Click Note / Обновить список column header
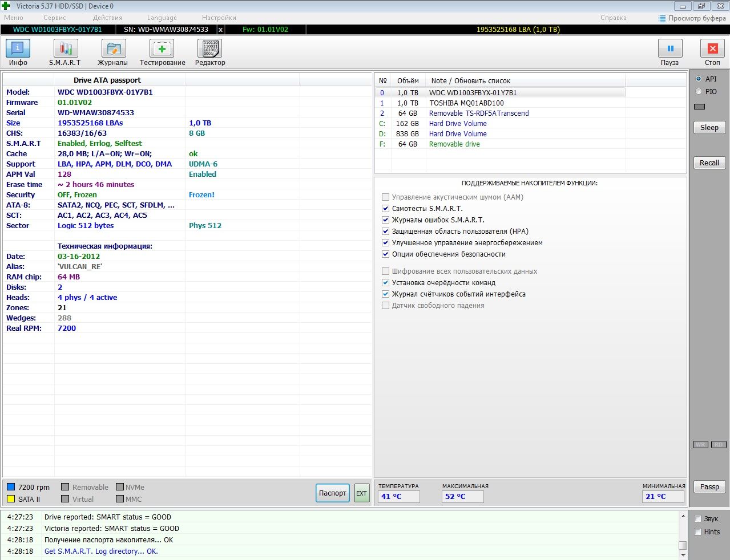This screenshot has height=560, width=730. pos(526,81)
